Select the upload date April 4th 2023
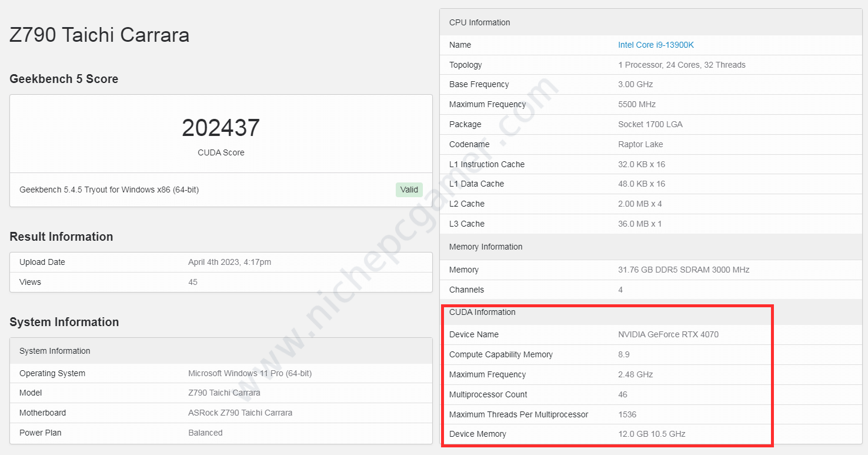The image size is (868, 455). [x=229, y=262]
